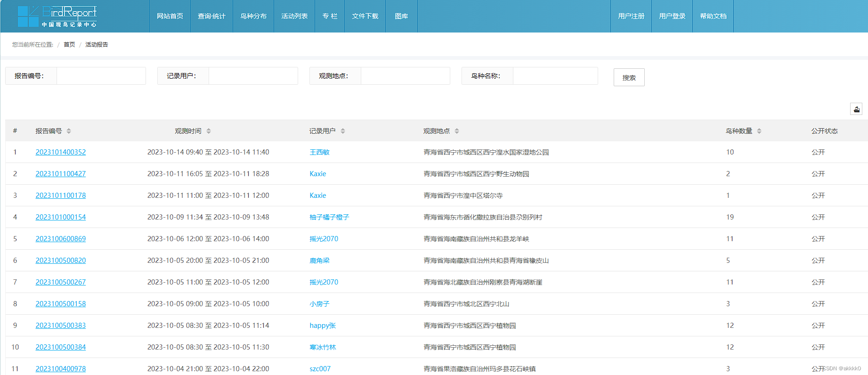The height and width of the screenshot is (375, 868).
Task: Open user 摇光2070 link in row 7
Action: [x=324, y=282]
